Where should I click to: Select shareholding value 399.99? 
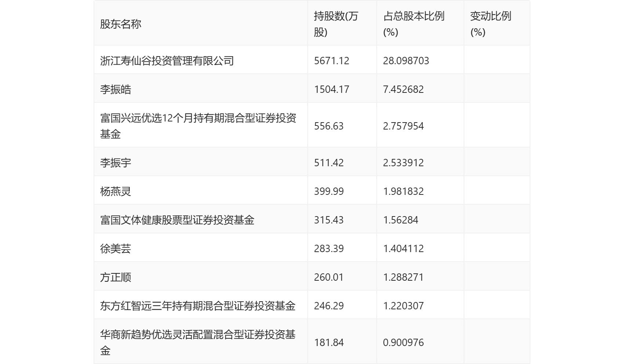(x=329, y=191)
